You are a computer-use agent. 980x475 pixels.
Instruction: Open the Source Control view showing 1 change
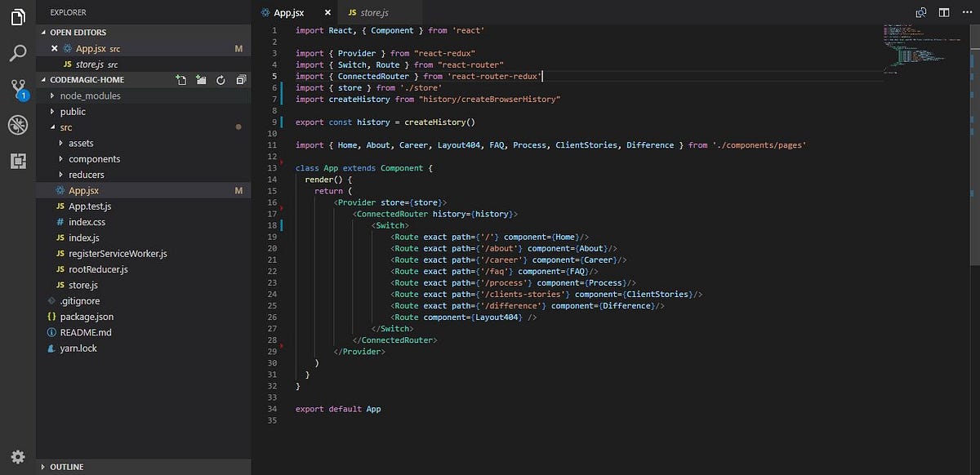point(17,88)
